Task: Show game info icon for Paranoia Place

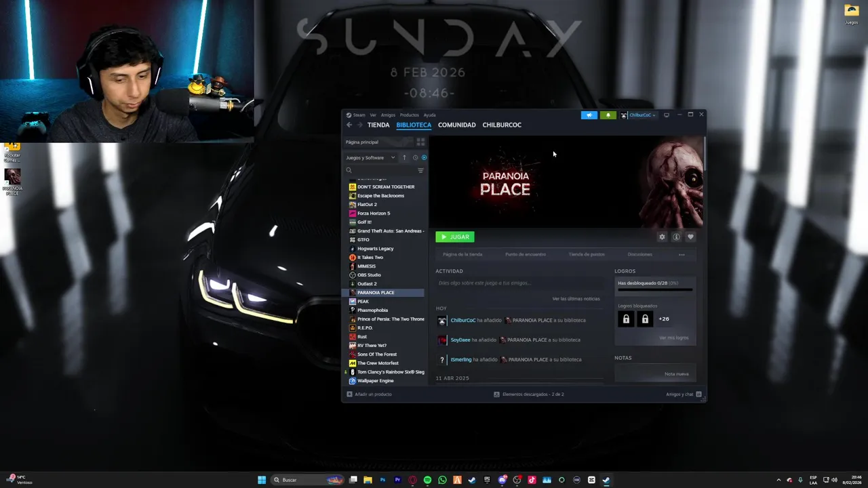Action: coord(676,237)
